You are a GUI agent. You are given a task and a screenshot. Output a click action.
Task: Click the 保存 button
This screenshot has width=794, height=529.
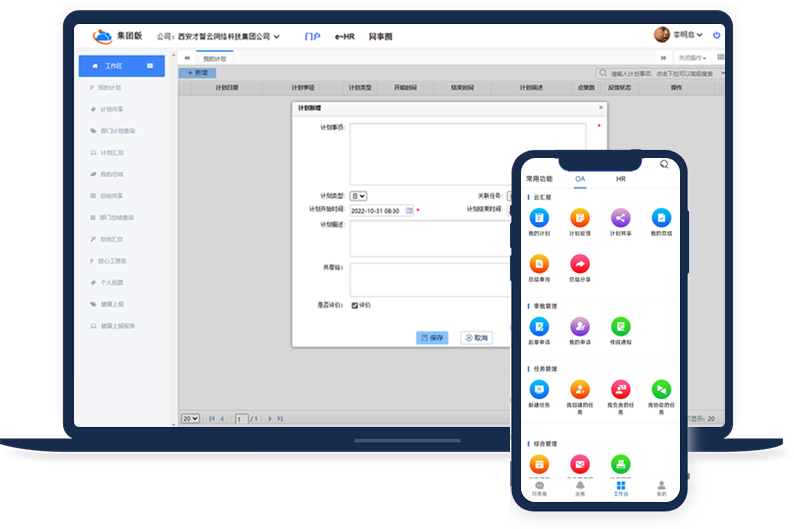click(433, 338)
